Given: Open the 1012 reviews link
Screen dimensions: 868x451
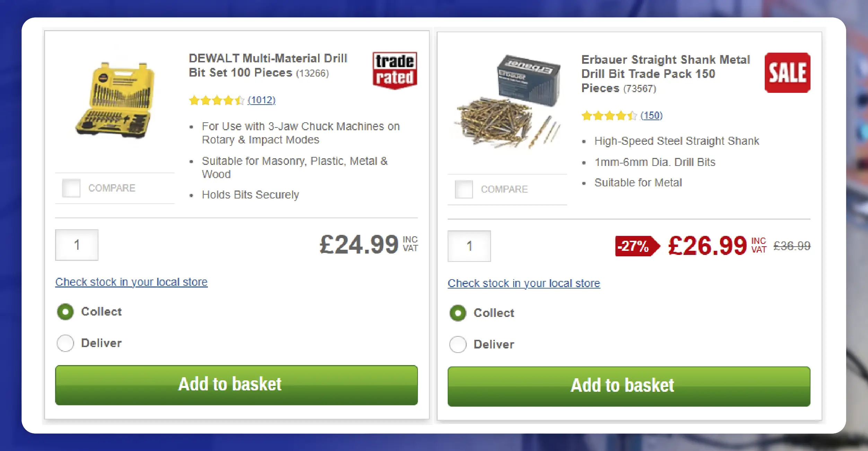Looking at the screenshot, I should pyautogui.click(x=262, y=100).
